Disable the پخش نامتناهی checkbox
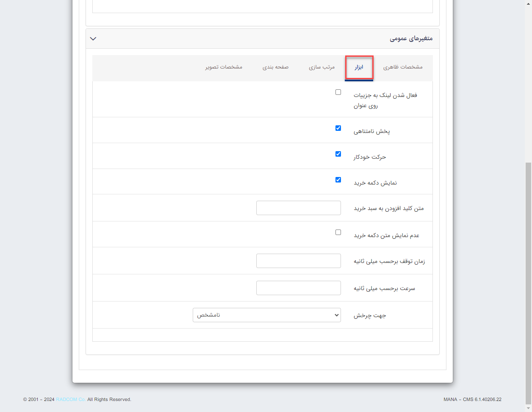This screenshot has width=532, height=412. coord(338,128)
